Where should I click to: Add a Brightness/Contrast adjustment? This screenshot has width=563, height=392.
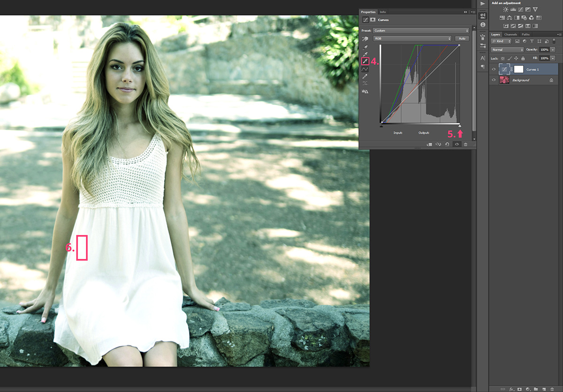[506, 9]
